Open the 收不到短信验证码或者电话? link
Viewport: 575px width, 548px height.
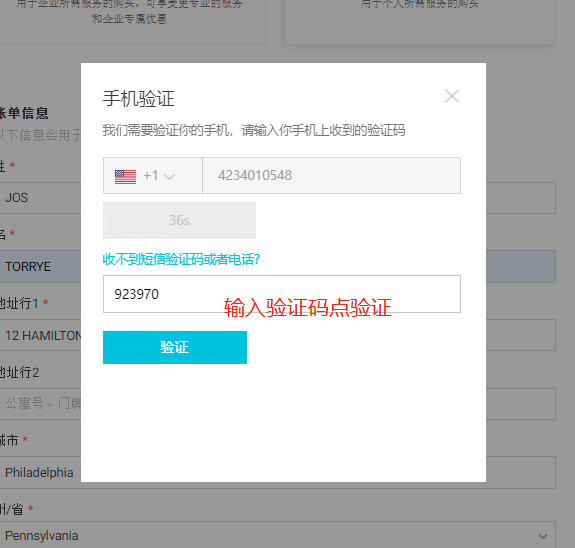181,259
